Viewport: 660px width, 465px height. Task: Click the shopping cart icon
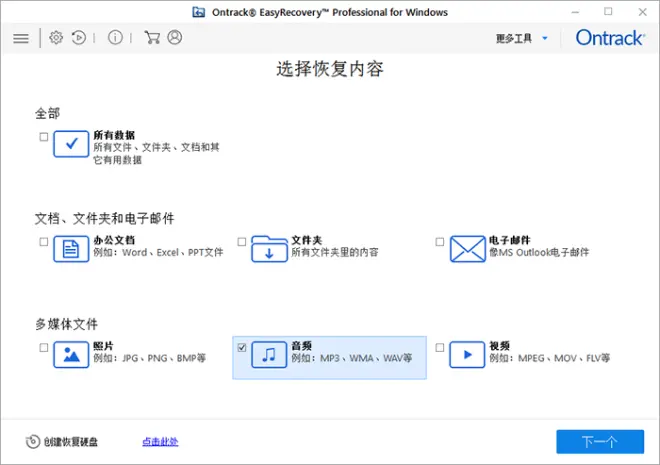click(x=152, y=37)
